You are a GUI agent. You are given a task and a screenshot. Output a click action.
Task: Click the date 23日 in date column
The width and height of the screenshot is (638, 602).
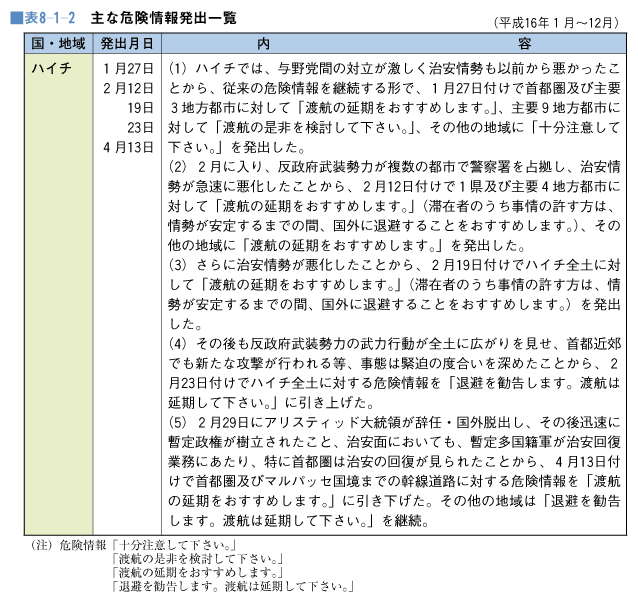pyautogui.click(x=140, y=128)
